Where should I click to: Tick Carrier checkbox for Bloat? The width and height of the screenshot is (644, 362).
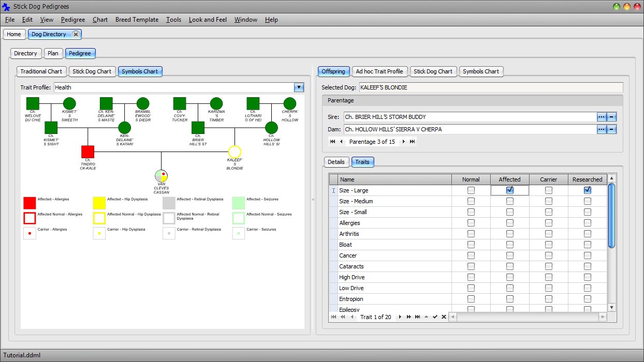coord(548,245)
